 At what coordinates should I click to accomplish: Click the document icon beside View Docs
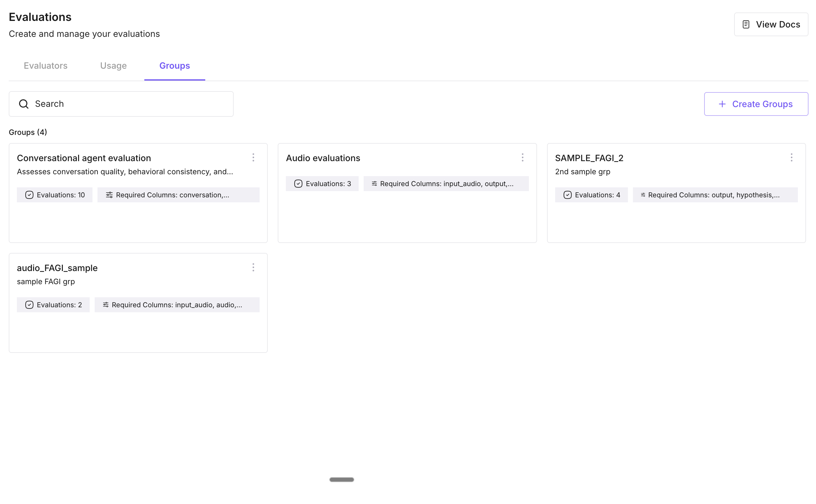(746, 24)
